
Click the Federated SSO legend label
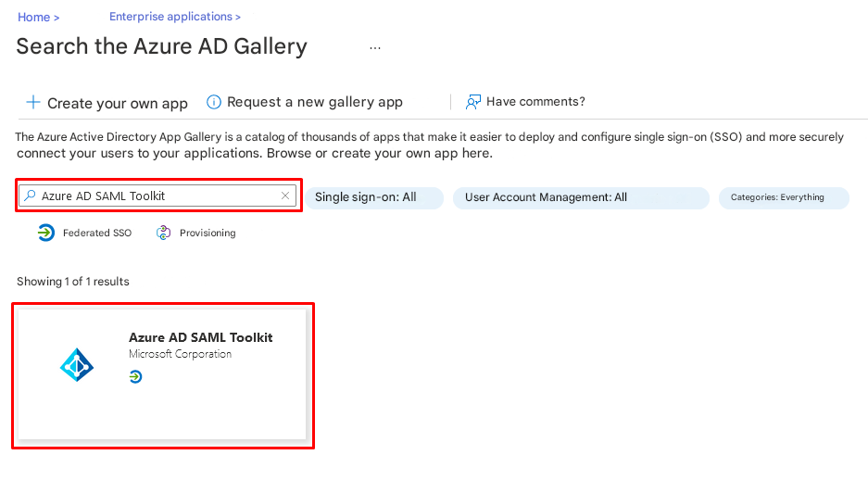tap(97, 234)
